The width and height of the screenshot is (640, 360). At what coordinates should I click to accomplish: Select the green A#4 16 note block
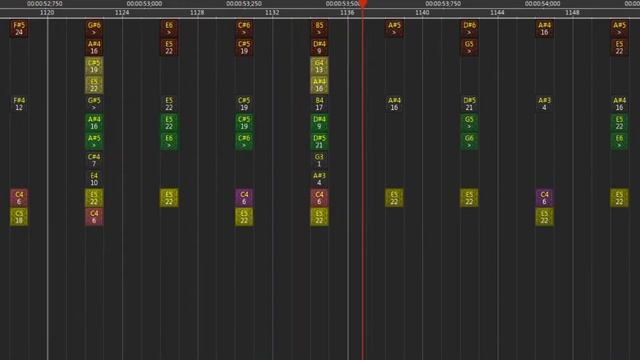click(94, 122)
